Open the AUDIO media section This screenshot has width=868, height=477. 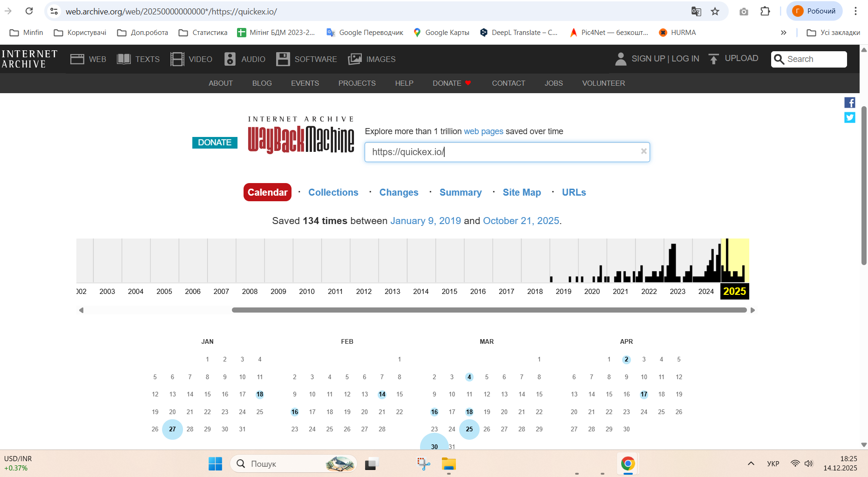[244, 59]
